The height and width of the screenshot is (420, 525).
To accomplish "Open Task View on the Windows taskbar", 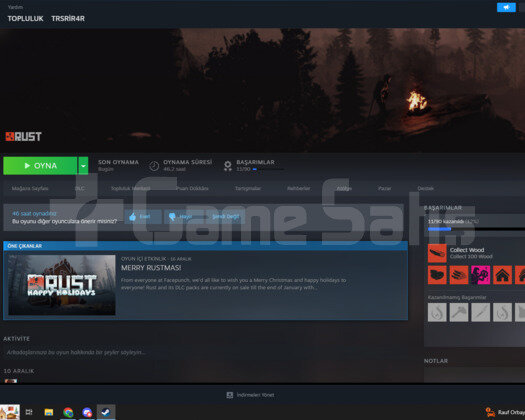I will click(x=29, y=412).
